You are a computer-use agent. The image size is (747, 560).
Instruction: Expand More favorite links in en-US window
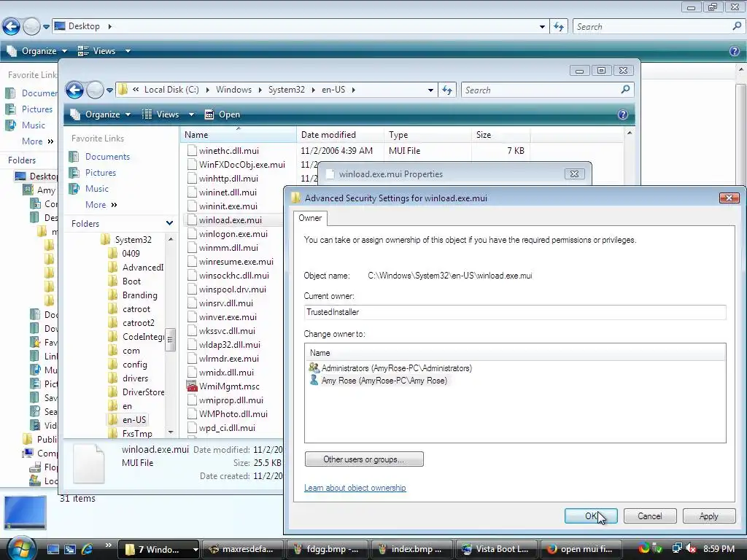point(101,205)
